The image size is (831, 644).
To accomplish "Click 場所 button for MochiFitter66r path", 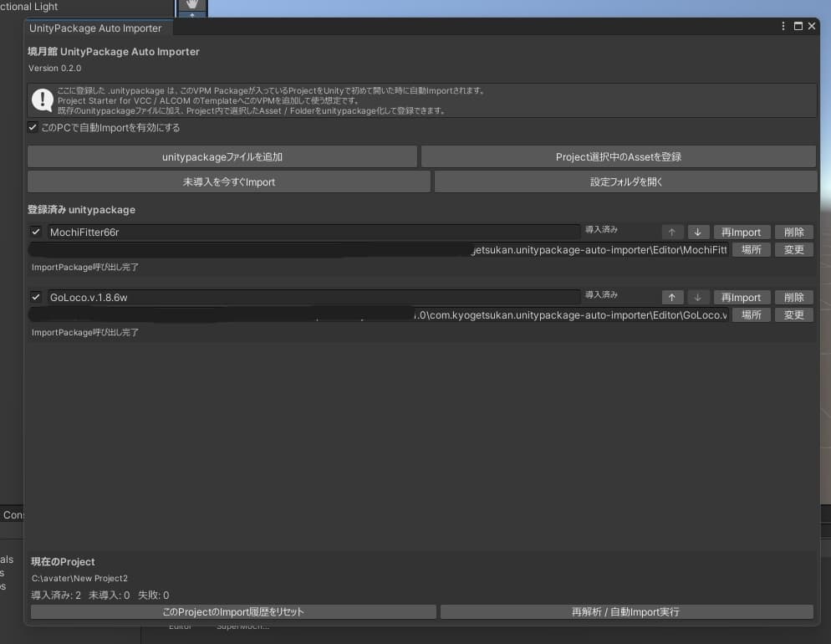I will 751,249.
